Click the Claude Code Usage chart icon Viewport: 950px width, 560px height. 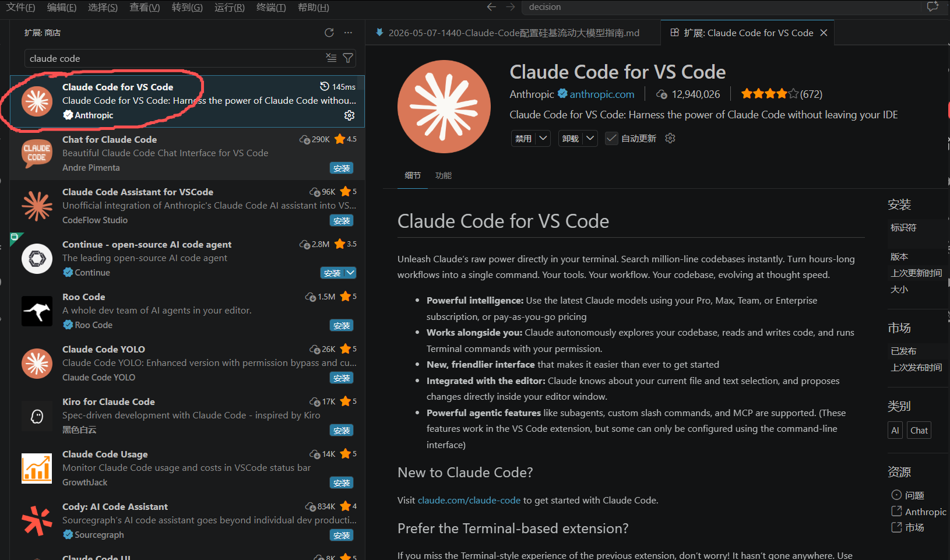tap(37, 468)
